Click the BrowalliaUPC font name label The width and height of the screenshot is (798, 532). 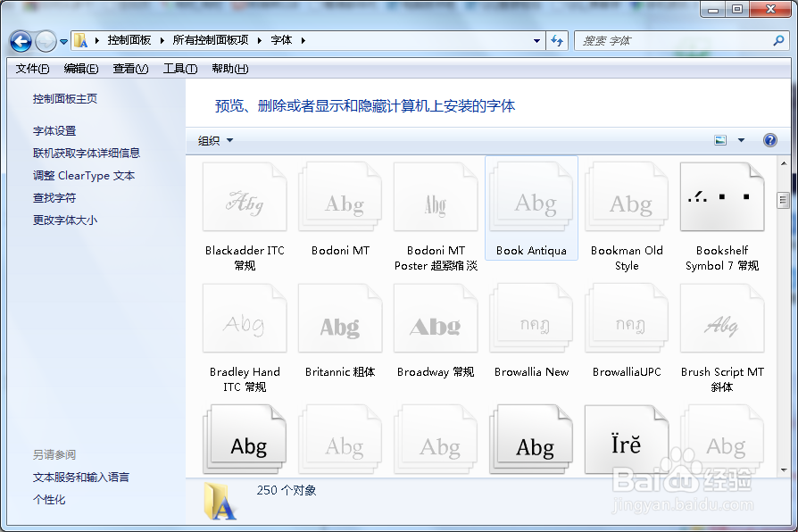[x=627, y=372]
